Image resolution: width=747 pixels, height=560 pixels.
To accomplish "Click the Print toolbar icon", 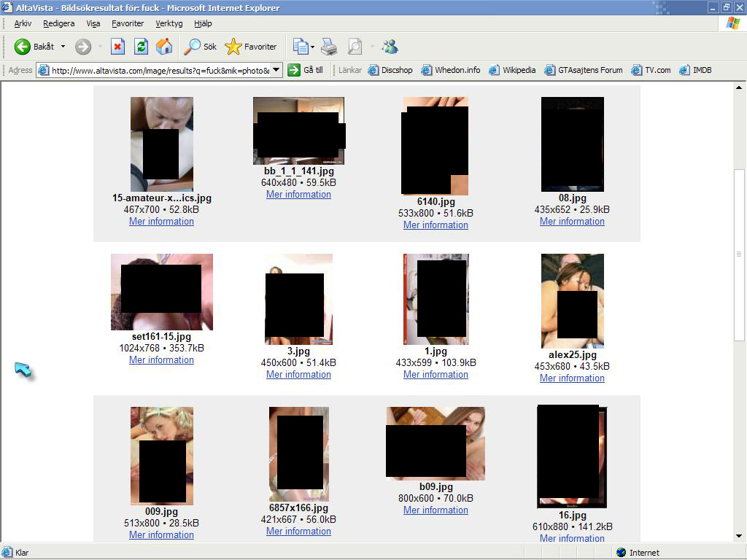I will point(329,47).
